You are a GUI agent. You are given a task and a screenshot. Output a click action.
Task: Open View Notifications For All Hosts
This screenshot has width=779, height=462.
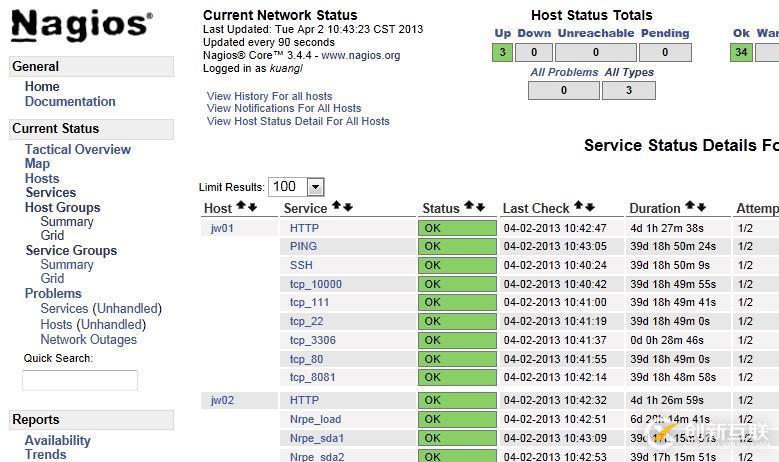pyautogui.click(x=284, y=109)
